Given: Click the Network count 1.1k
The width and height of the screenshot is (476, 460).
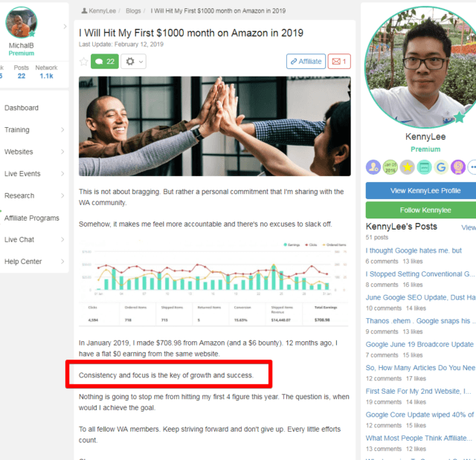Looking at the screenshot, I should [46, 76].
